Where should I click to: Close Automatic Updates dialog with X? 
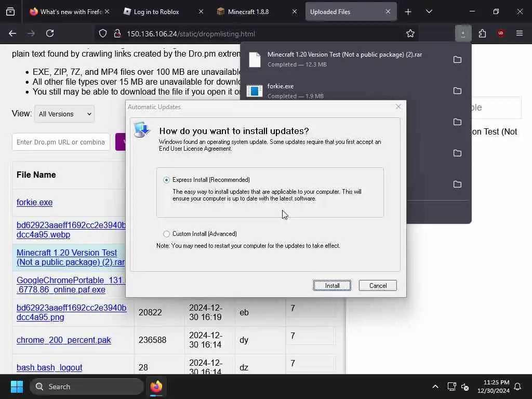pyautogui.click(x=398, y=107)
